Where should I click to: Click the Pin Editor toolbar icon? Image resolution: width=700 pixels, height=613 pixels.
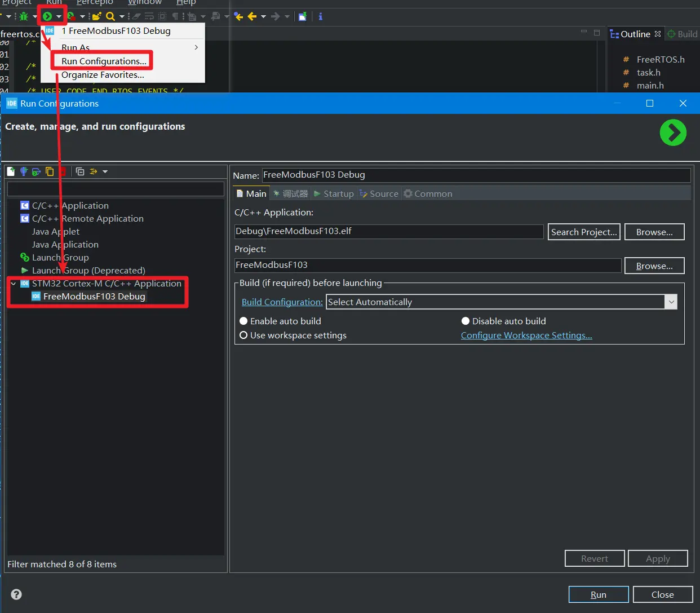click(303, 16)
